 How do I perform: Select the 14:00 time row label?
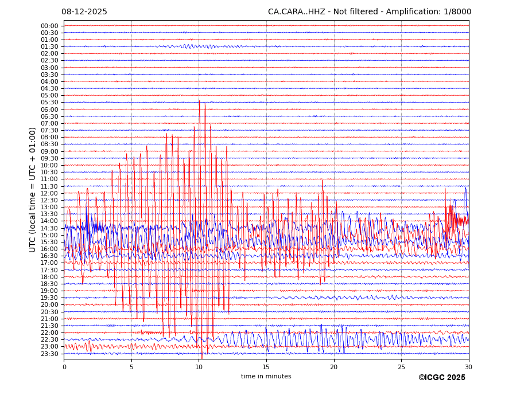[x=49, y=221]
